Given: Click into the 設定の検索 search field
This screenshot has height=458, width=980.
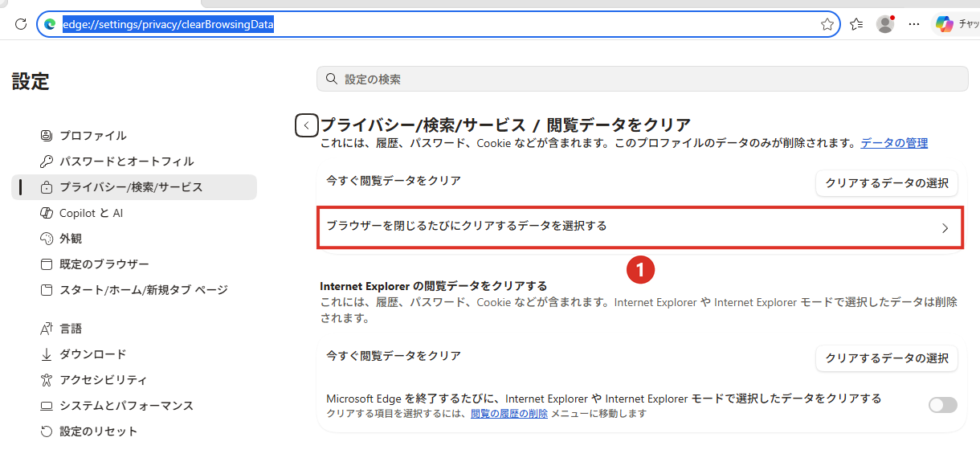Looking at the screenshot, I should point(642,79).
